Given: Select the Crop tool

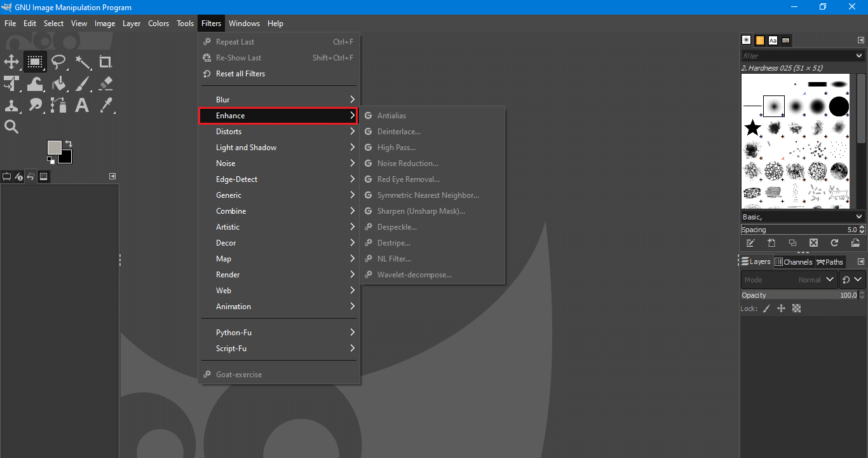Looking at the screenshot, I should point(105,62).
